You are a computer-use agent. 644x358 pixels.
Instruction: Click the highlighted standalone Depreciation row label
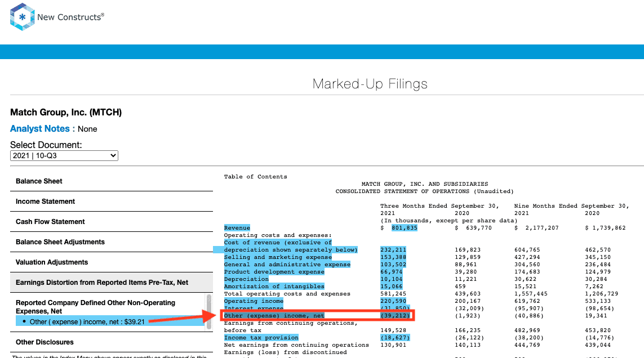[x=246, y=279]
